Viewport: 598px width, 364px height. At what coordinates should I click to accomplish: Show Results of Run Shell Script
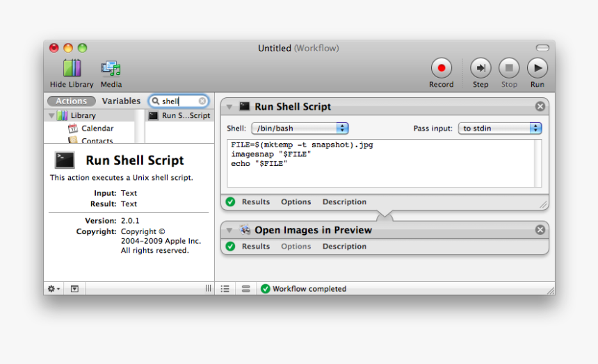(x=255, y=201)
